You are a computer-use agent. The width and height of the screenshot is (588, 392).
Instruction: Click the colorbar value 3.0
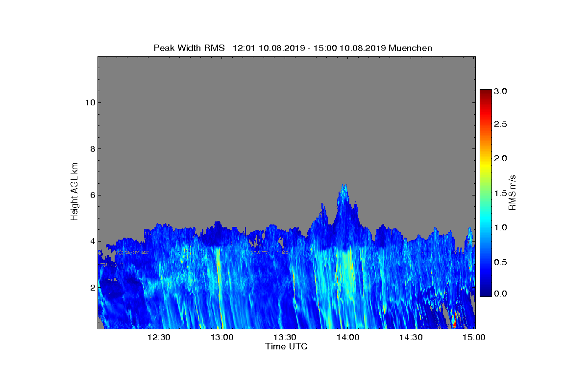point(500,91)
